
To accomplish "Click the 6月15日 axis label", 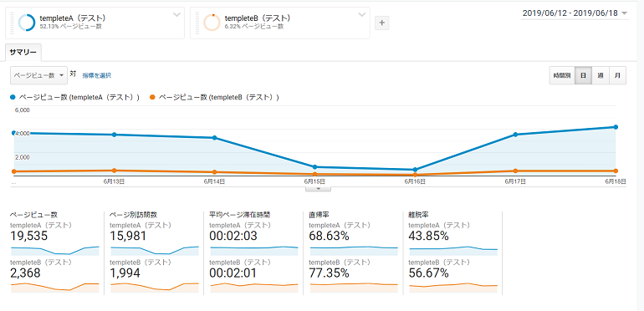I will point(314,181).
